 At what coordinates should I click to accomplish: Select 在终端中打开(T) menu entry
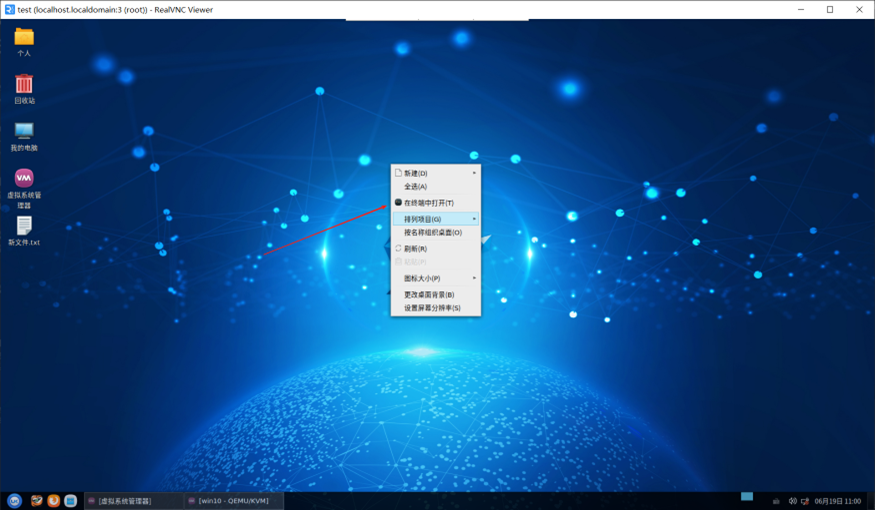click(428, 203)
